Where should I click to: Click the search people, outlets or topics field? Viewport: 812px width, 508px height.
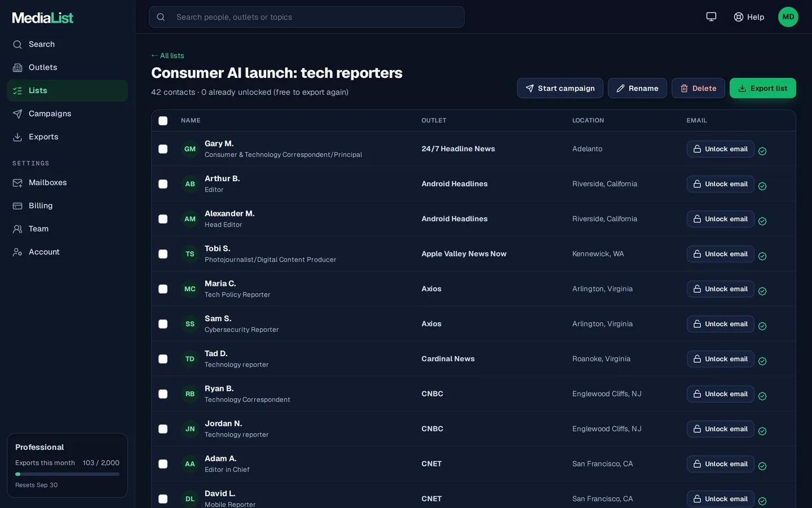tap(307, 17)
